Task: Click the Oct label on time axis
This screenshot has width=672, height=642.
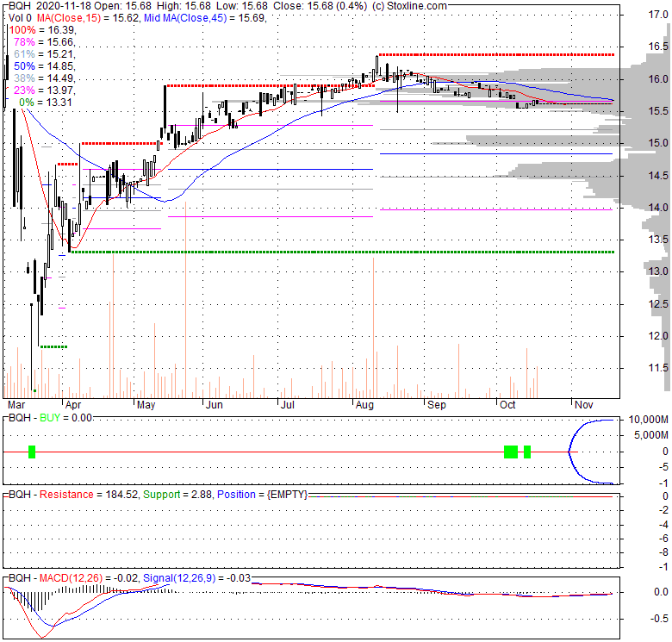Action: [507, 405]
